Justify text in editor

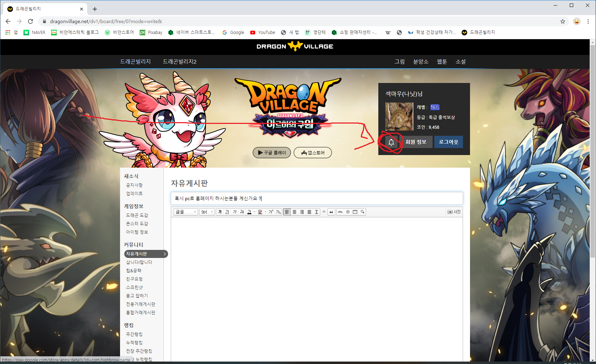309,212
